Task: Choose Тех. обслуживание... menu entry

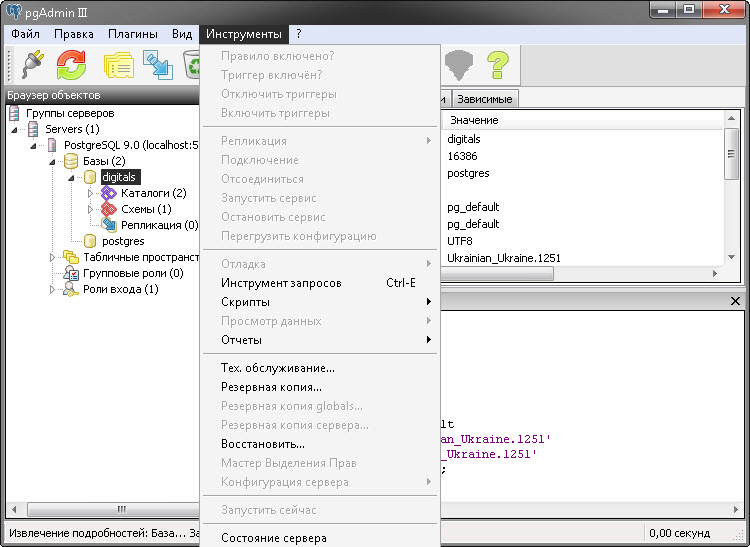Action: (320, 368)
